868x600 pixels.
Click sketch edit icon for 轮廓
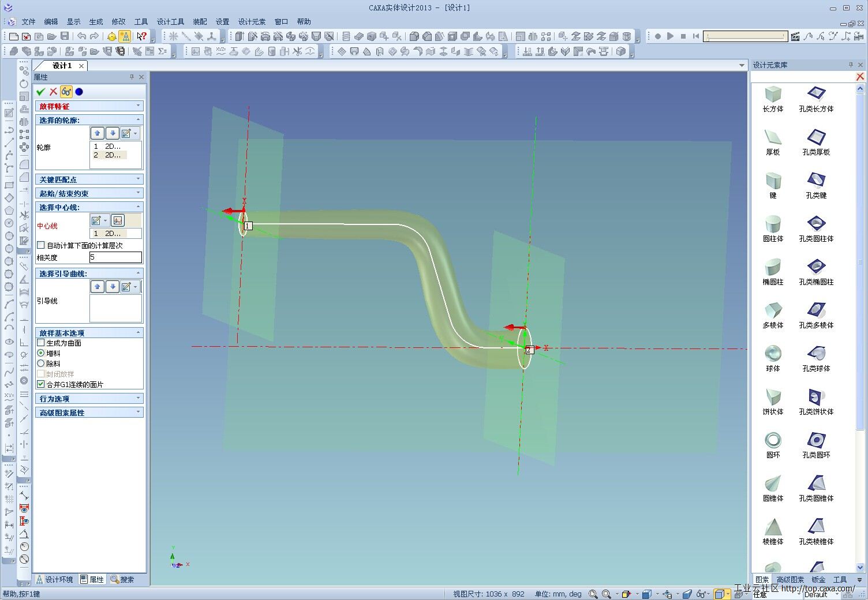[x=126, y=133]
